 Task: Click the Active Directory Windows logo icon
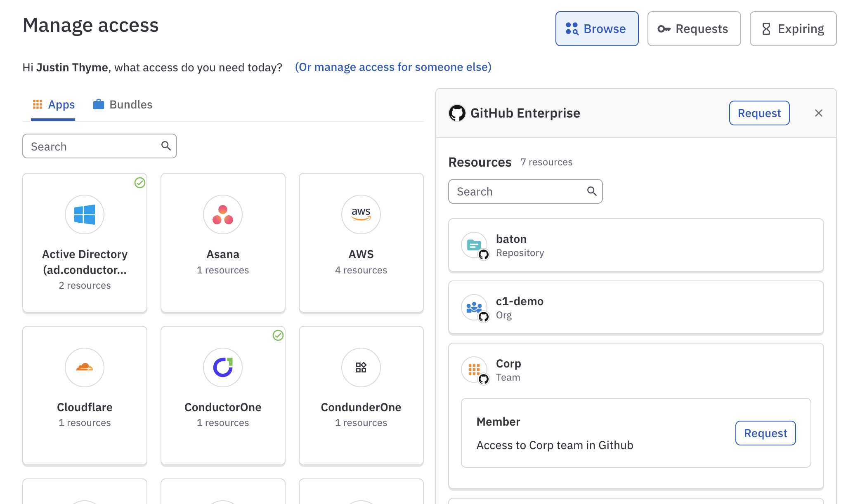85,214
